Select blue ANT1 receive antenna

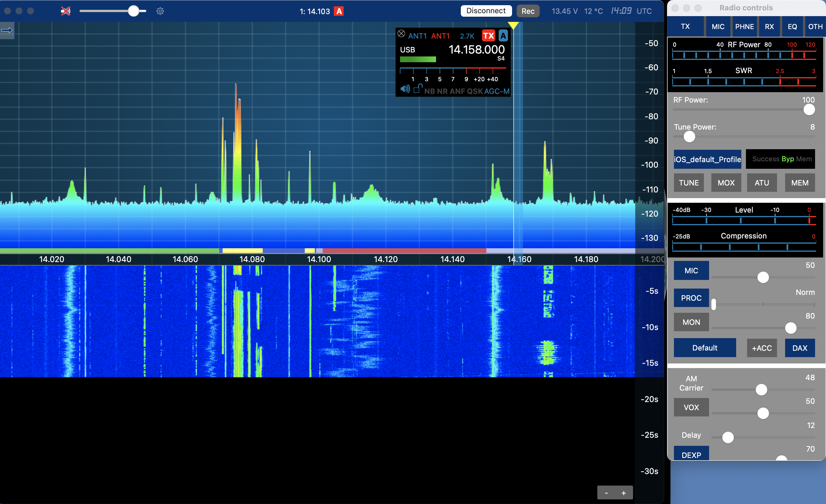(417, 36)
